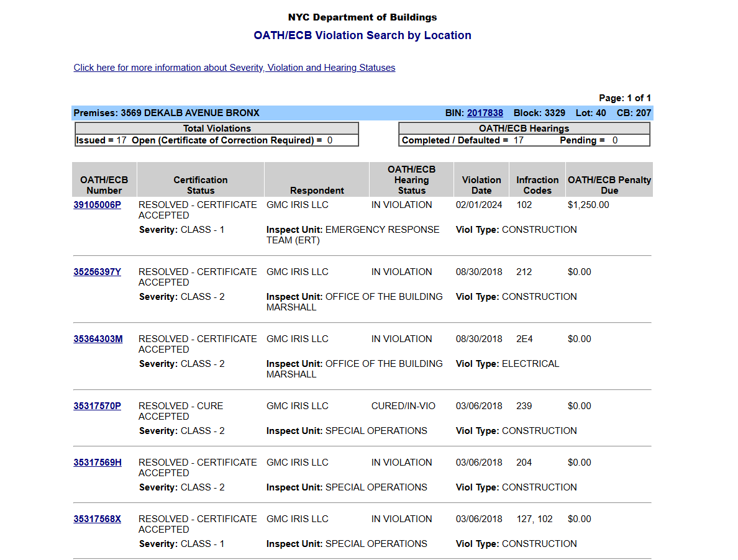Open violation number 39105006P
738x560 pixels.
pyautogui.click(x=97, y=205)
